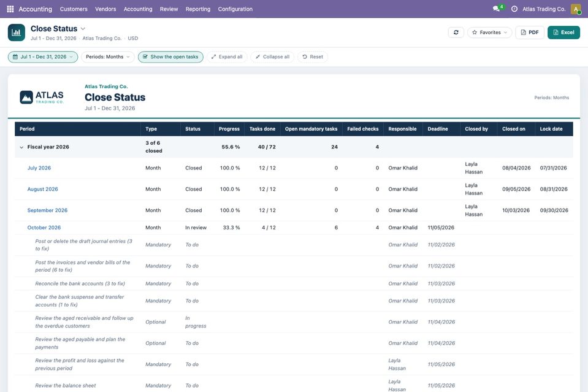The height and width of the screenshot is (392, 588).
Task: Open the user avatar menu
Action: pos(576,9)
